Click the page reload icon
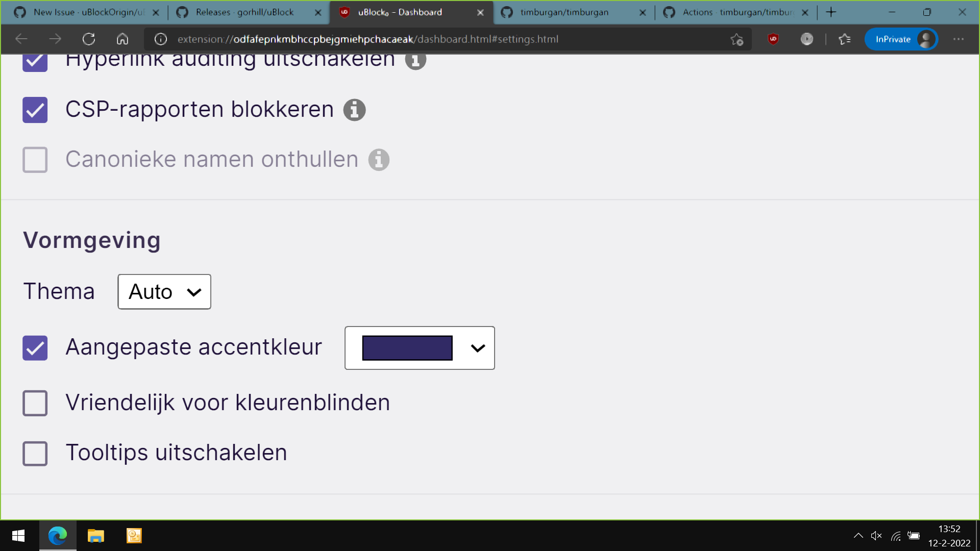 [x=89, y=39]
